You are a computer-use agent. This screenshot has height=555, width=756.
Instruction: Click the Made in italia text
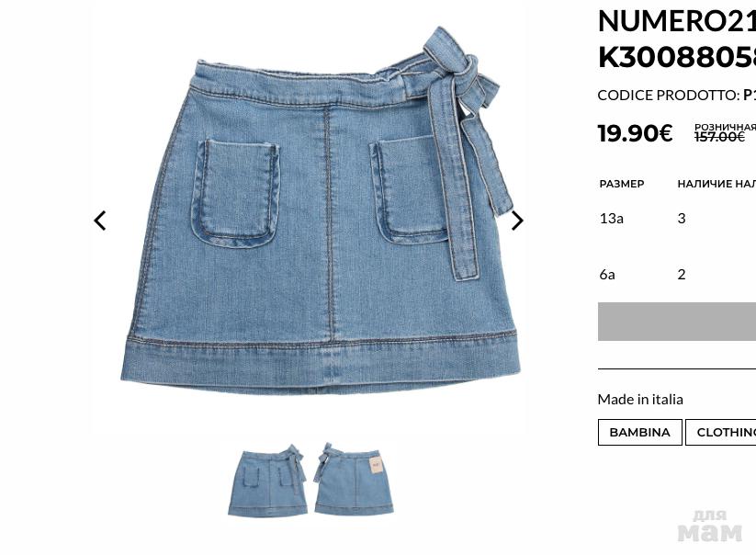[x=640, y=400]
